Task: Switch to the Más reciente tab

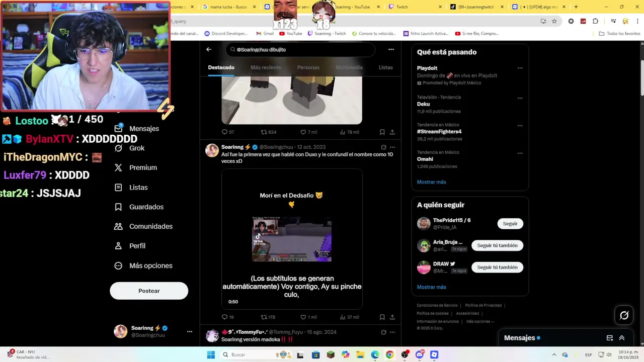Action: click(266, 67)
